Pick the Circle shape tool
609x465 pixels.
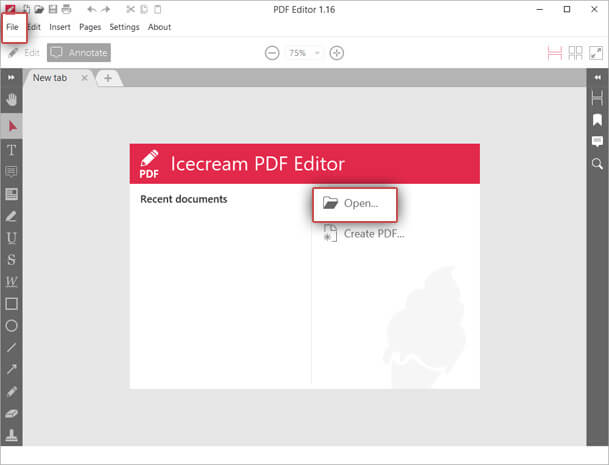coord(12,326)
